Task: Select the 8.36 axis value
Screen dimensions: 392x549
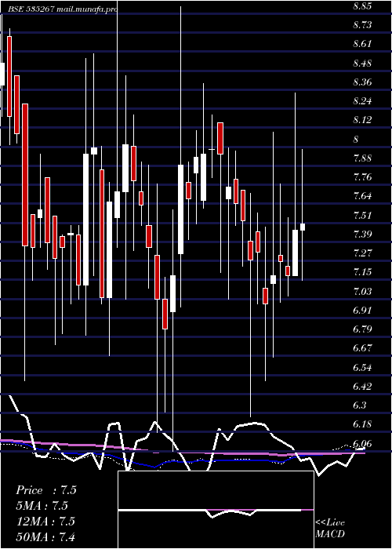Action: pos(362,82)
